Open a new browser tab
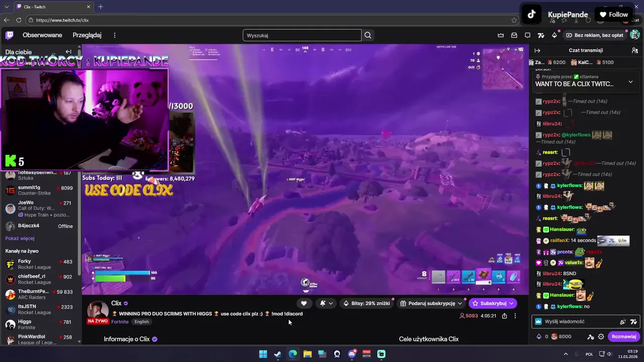Viewport: 644px width, 362px height. (101, 7)
